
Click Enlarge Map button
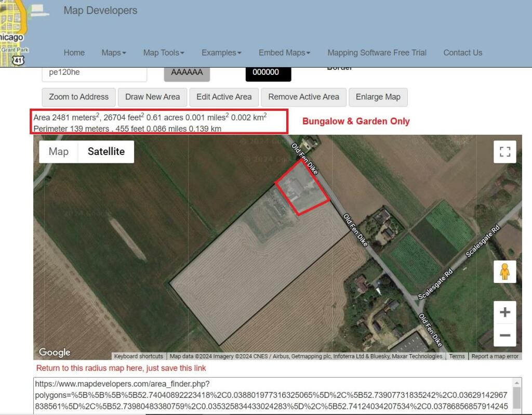378,97
